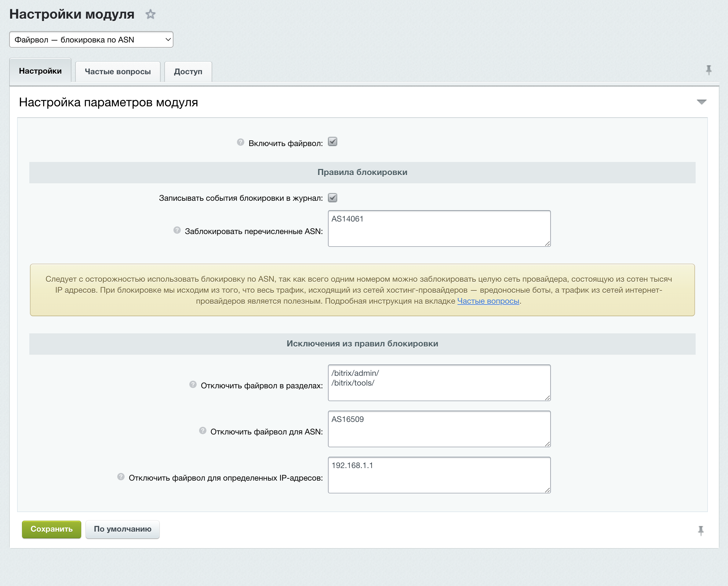Show help for 'Отключить файрвол для ASN'
The height and width of the screenshot is (586, 728).
tap(202, 430)
